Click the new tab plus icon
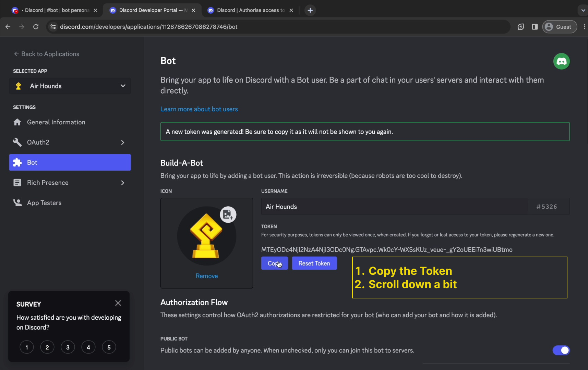Viewport: 588px width, 370px height. point(310,10)
